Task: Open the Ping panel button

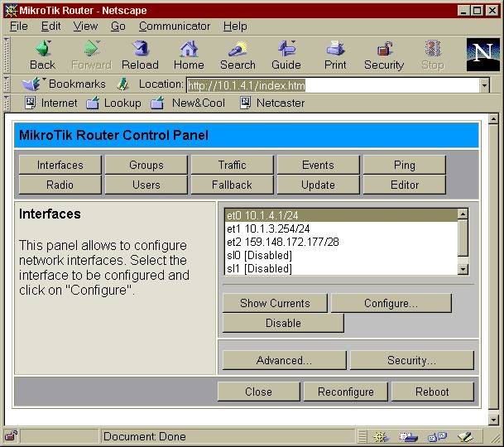Action: 405,165
